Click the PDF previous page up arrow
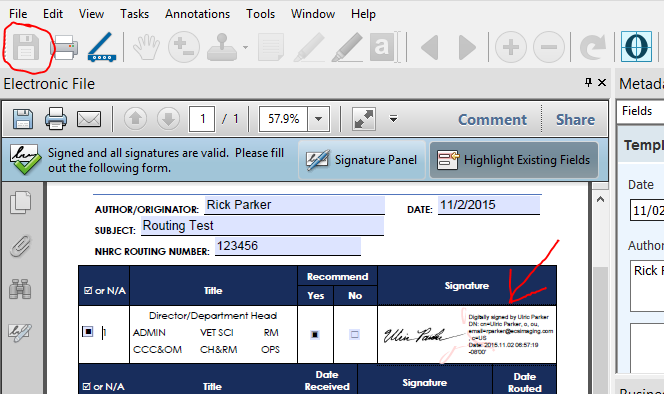 coord(136,119)
